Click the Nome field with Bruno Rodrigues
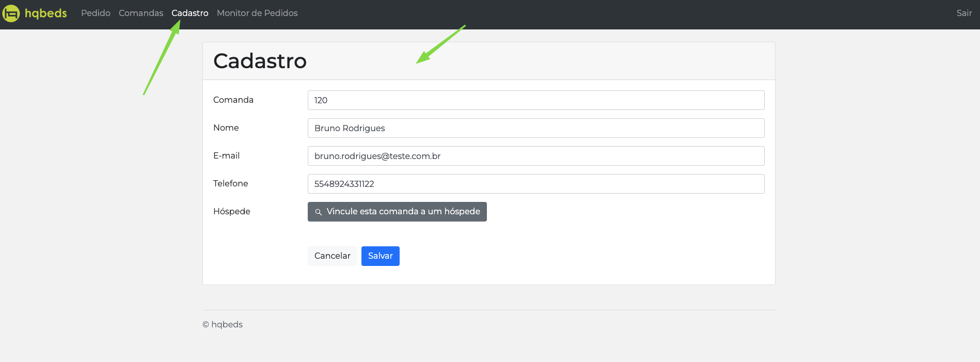This screenshot has height=362, width=980. [536, 128]
